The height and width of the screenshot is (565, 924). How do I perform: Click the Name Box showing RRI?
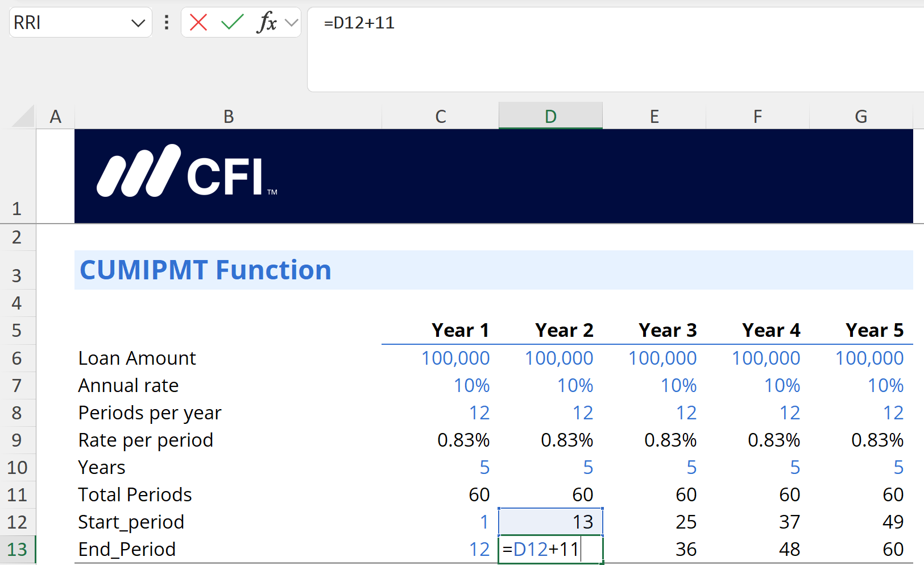tap(68, 23)
